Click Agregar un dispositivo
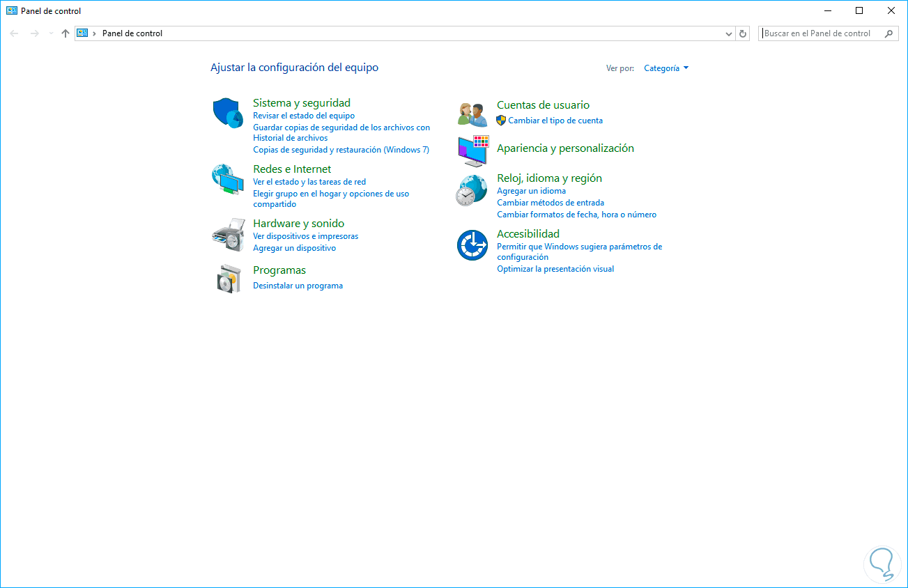 click(295, 248)
